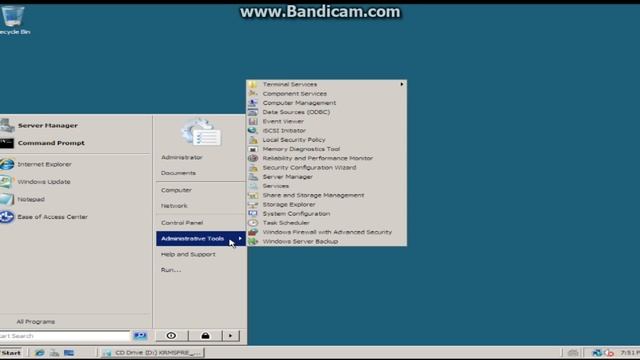Open the Run... dialog
Viewport: 640px width, 360px height.
(171, 270)
